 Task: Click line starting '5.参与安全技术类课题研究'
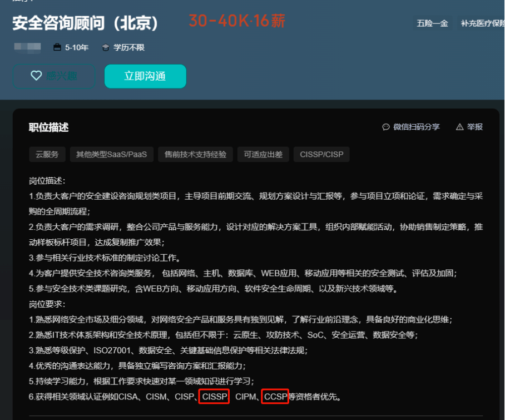214,289
